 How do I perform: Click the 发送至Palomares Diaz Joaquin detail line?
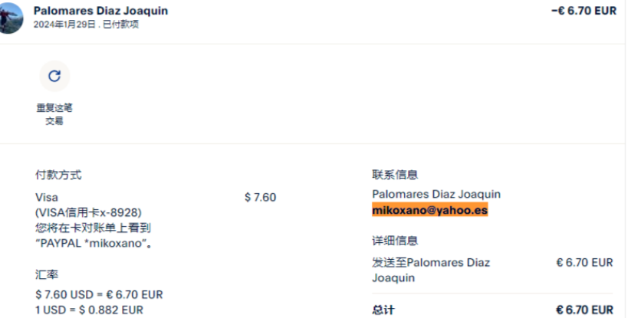pyautogui.click(x=431, y=270)
